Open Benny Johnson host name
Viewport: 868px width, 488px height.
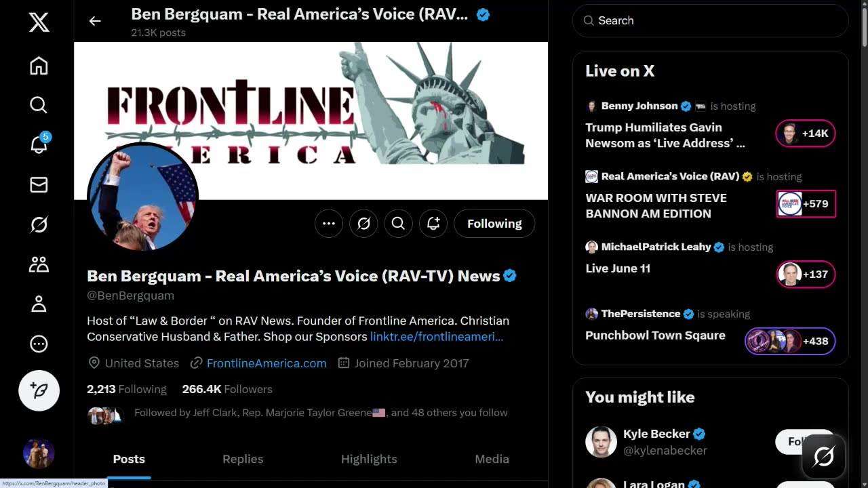[639, 106]
